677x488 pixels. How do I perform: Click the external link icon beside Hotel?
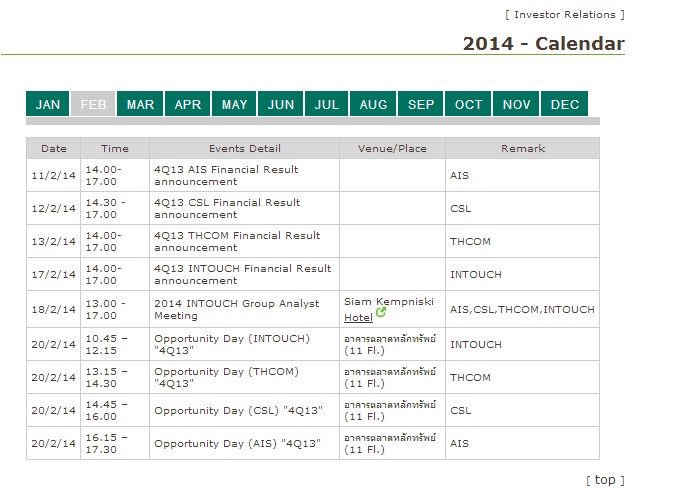click(x=380, y=312)
